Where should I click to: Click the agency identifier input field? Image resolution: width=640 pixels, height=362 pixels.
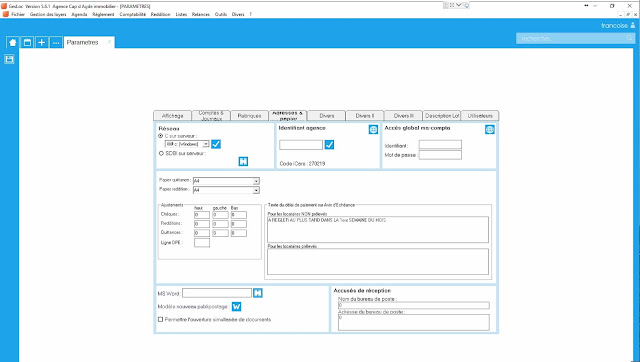click(301, 145)
